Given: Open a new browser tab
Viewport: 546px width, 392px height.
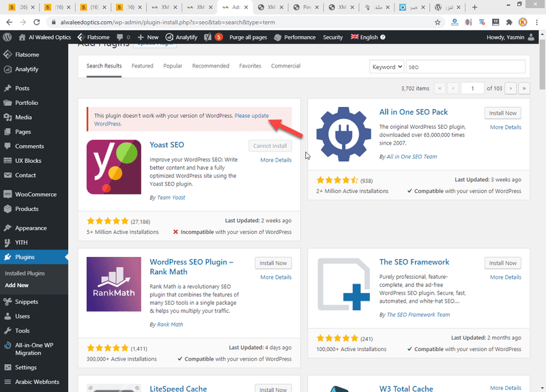Looking at the screenshot, I should point(474,7).
